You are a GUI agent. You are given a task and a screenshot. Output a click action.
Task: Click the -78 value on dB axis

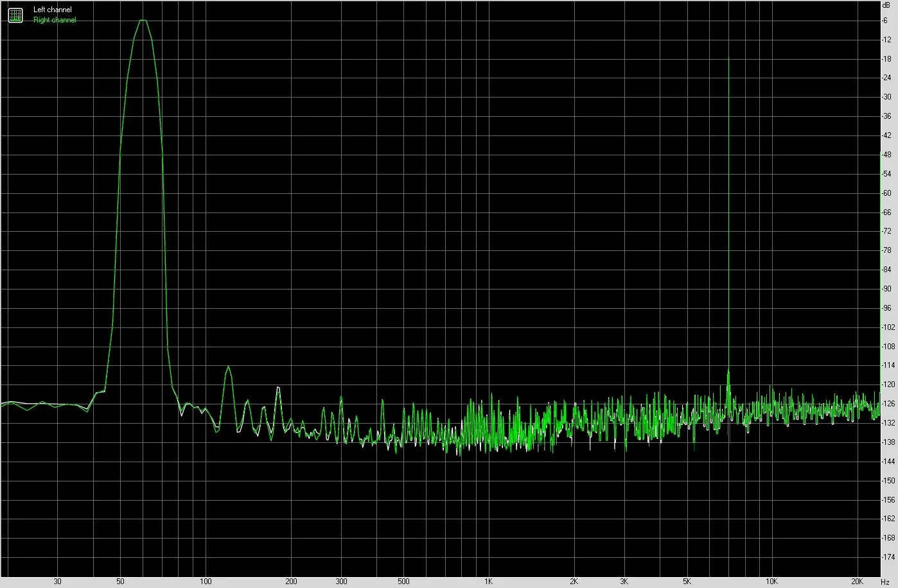click(x=886, y=250)
